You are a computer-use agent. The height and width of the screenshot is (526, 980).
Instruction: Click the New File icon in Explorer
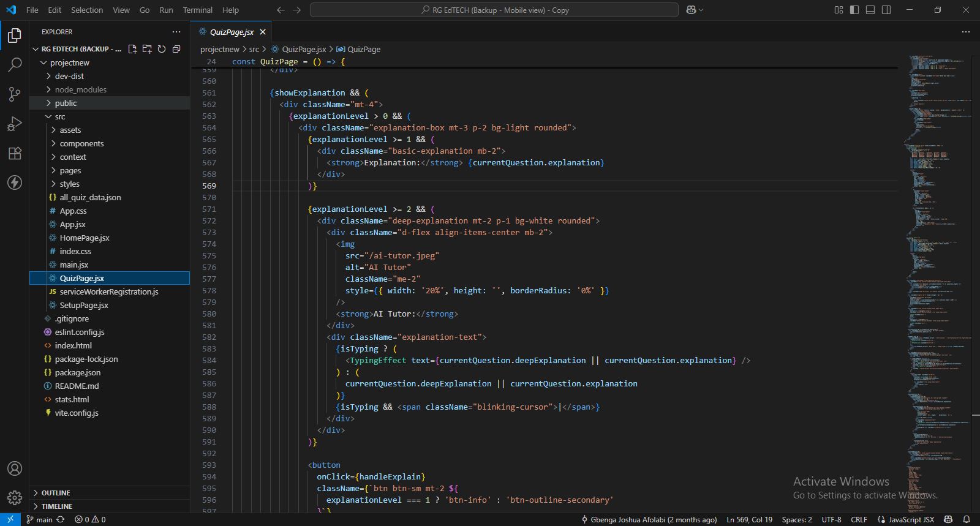(x=132, y=49)
